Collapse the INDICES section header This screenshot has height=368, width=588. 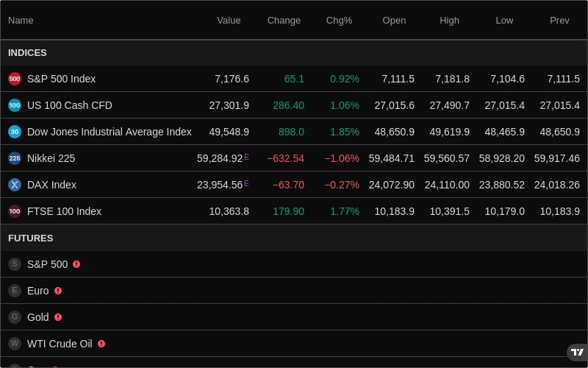point(294,52)
